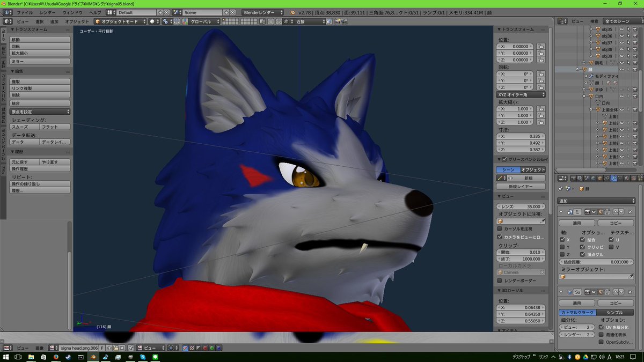Delete the Scene with its X icon
Viewport: 644px width, 362px height.
click(x=232, y=12)
